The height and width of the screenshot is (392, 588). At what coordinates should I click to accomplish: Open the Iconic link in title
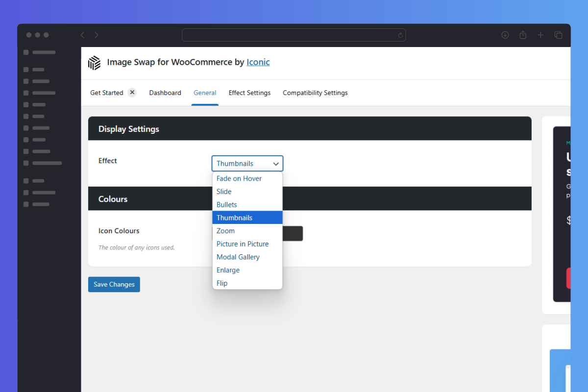pyautogui.click(x=258, y=62)
